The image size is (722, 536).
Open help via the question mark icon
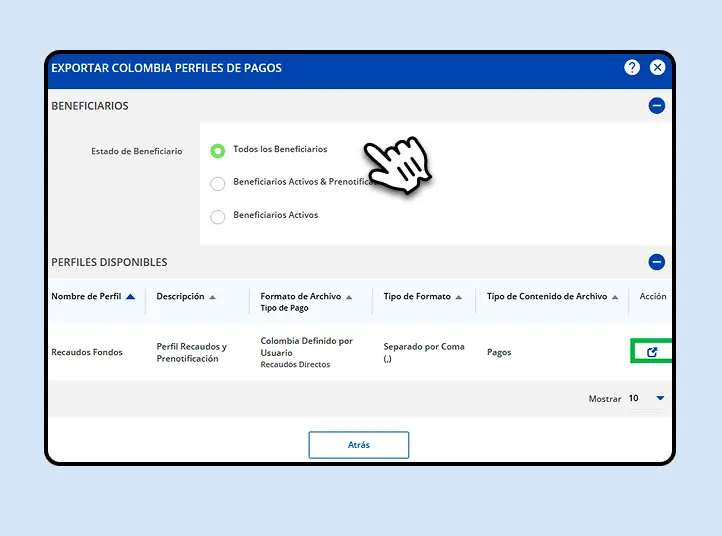tap(632, 68)
